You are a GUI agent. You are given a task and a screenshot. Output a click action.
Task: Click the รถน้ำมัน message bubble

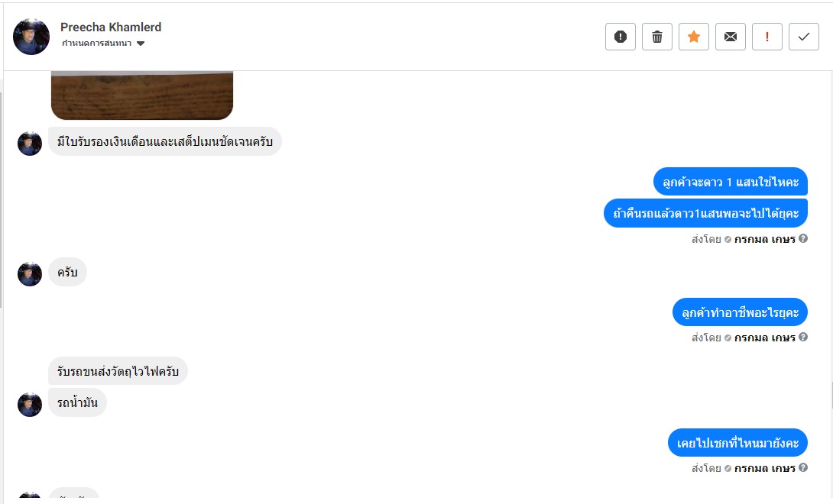(77, 402)
